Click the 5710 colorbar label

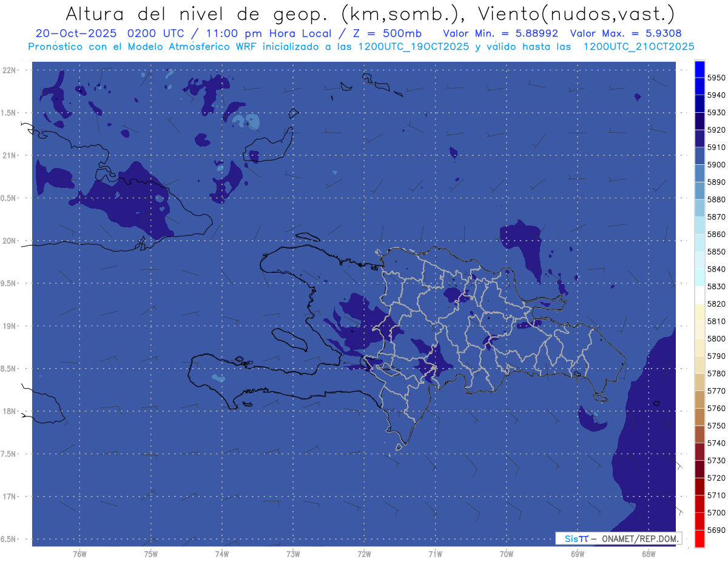(716, 495)
